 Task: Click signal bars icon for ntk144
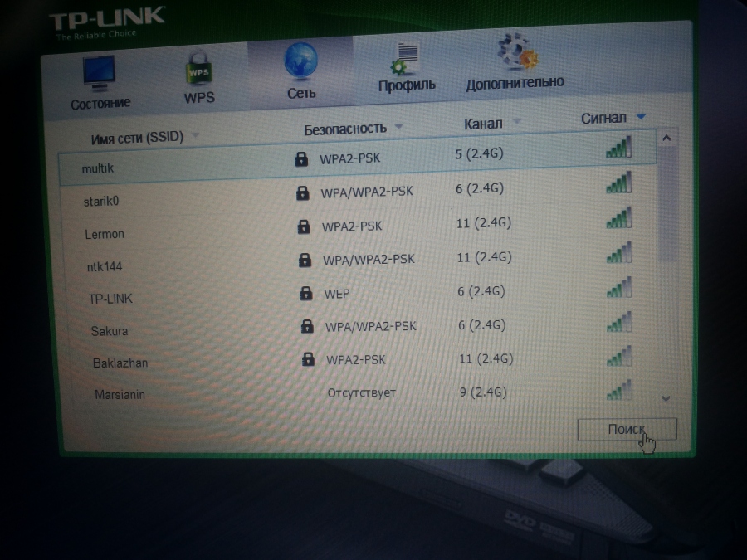coord(619,253)
